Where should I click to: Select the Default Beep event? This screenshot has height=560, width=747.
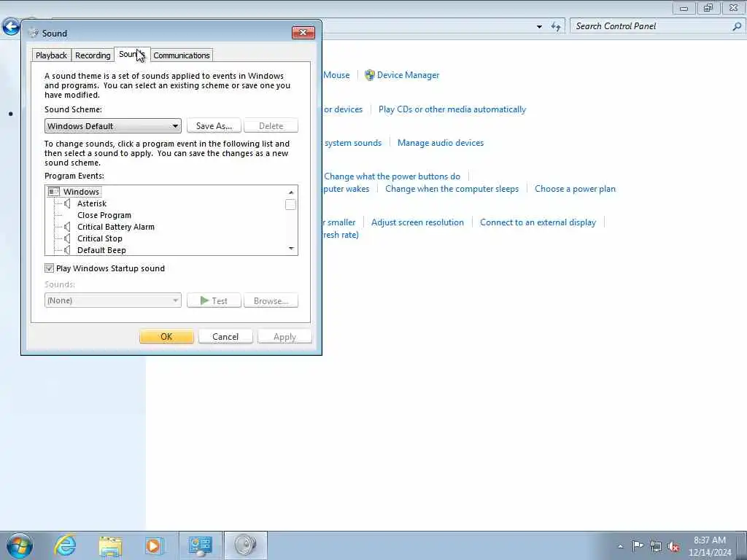point(101,250)
